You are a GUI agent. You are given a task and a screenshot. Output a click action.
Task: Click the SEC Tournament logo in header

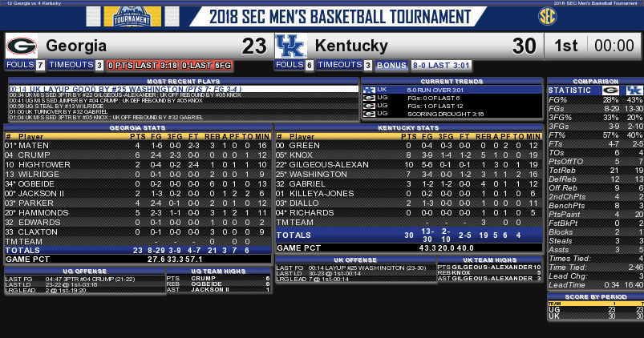(132, 16)
